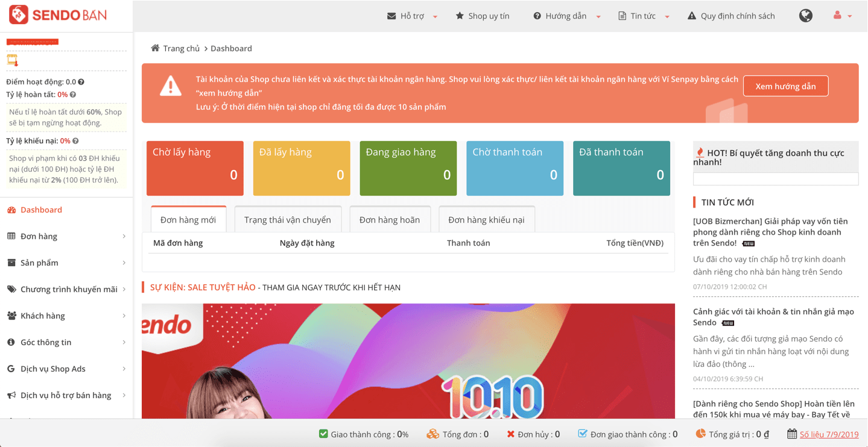Open the Số liệu 7/9/2019 link
868x447 pixels.
[829, 434]
